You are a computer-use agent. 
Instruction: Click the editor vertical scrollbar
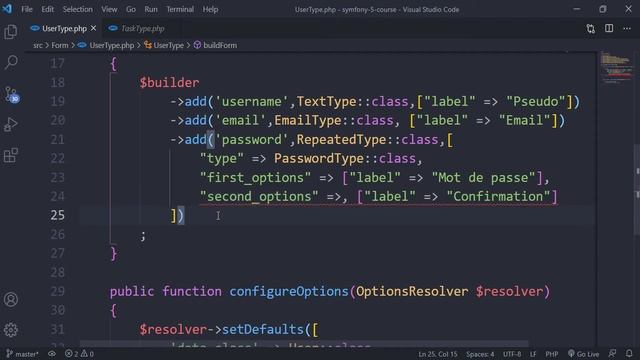click(x=637, y=190)
